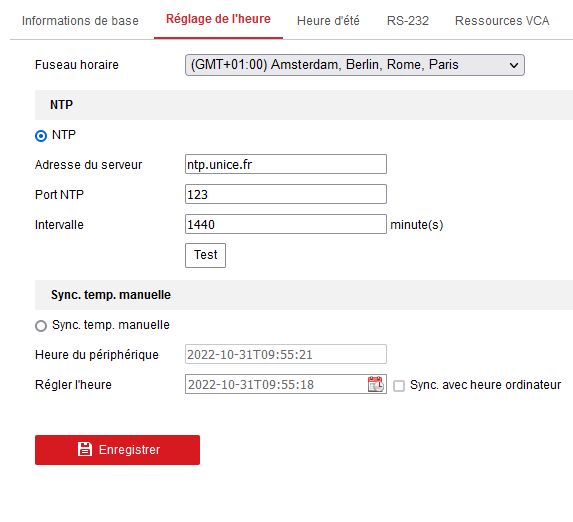Click the Port NTP input field
The image size is (573, 522).
point(286,194)
